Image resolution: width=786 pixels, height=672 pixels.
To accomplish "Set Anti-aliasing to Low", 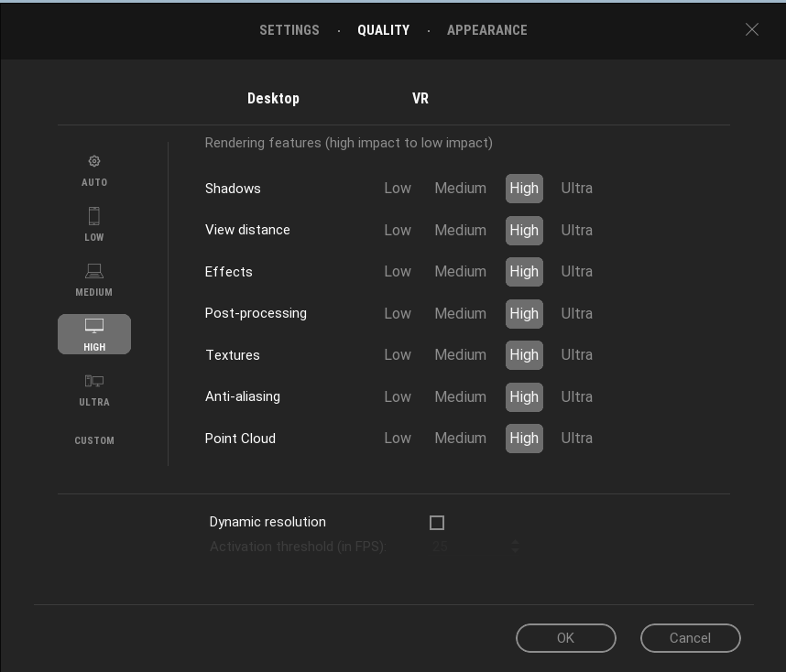I will [398, 396].
